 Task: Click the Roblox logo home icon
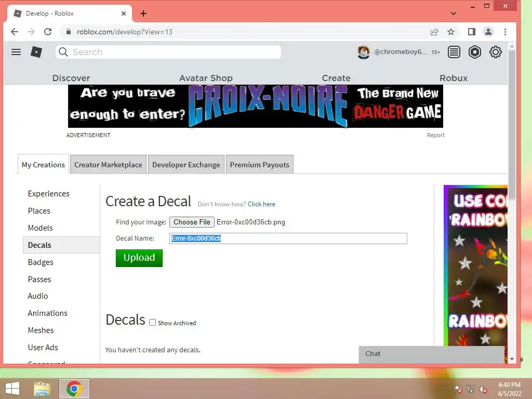tap(36, 52)
